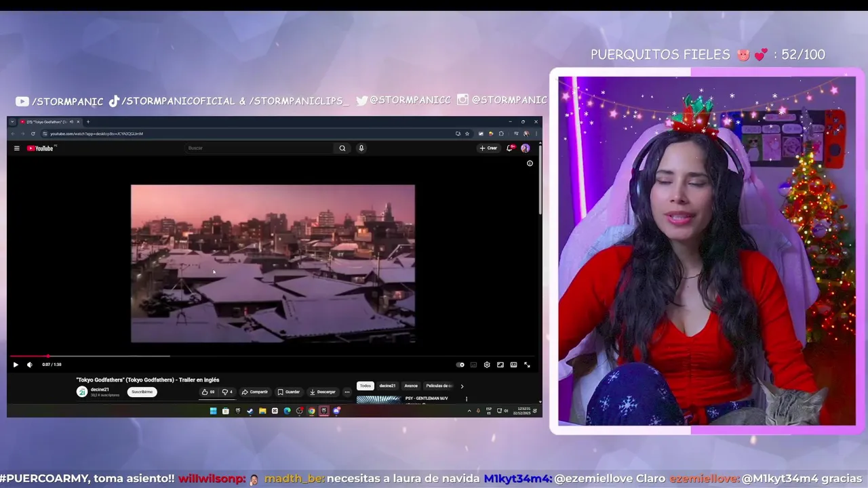Click the 0:07 / 1:38 time display
Image resolution: width=868 pixels, height=488 pixels.
(52, 365)
